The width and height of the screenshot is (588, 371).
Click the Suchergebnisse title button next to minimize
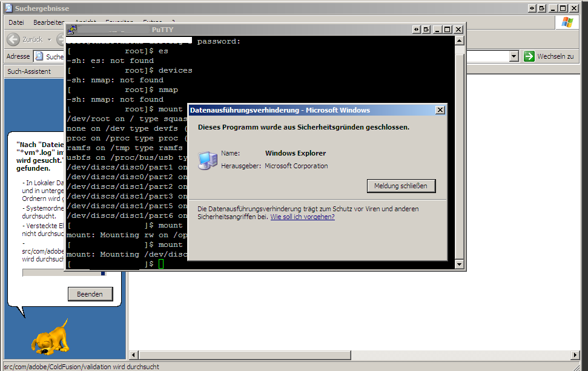(x=542, y=8)
